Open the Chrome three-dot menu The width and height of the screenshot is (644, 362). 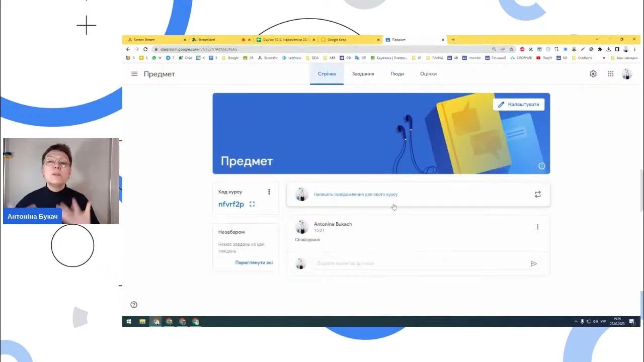(x=635, y=49)
